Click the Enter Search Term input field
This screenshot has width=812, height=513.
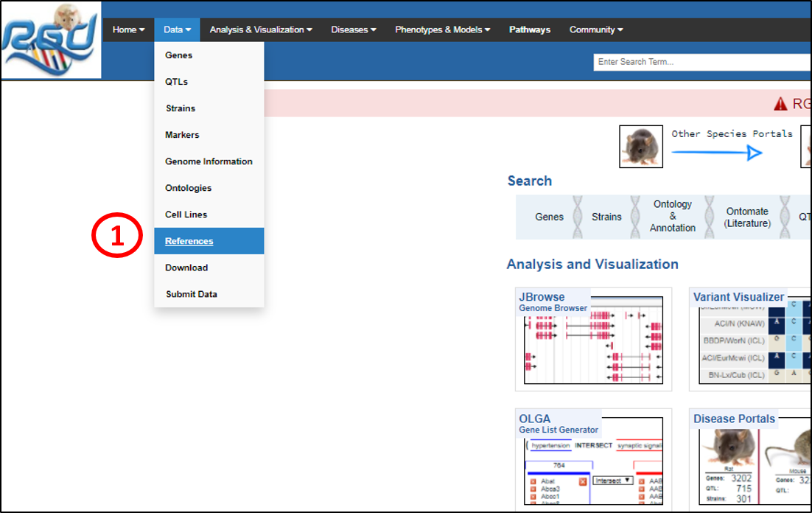[x=700, y=62]
